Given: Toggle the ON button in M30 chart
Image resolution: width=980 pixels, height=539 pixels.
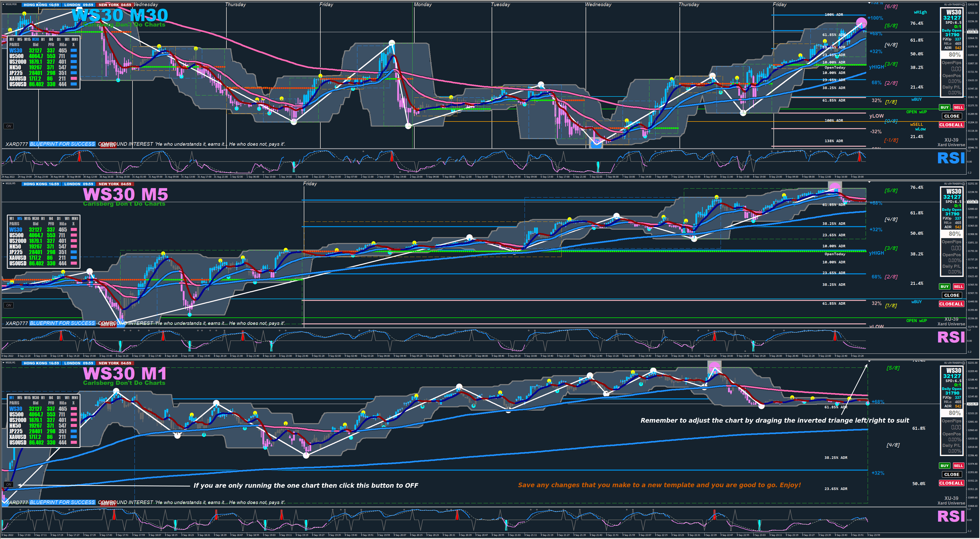Looking at the screenshot, I should 8,126.
